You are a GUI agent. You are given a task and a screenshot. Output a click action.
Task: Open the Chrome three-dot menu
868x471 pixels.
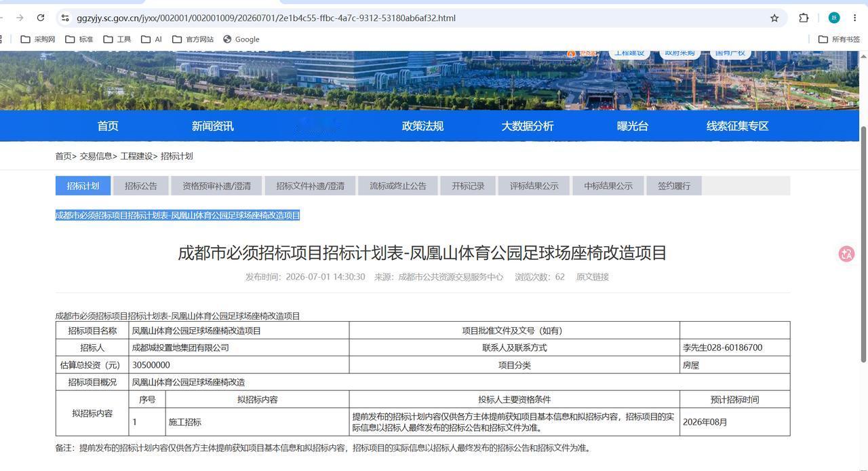tap(854, 18)
